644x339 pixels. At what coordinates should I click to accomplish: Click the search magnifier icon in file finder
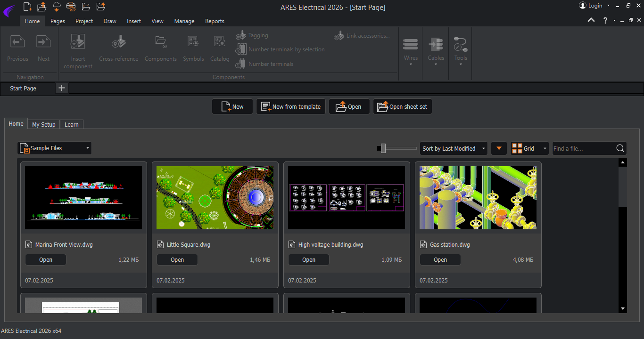(x=620, y=148)
